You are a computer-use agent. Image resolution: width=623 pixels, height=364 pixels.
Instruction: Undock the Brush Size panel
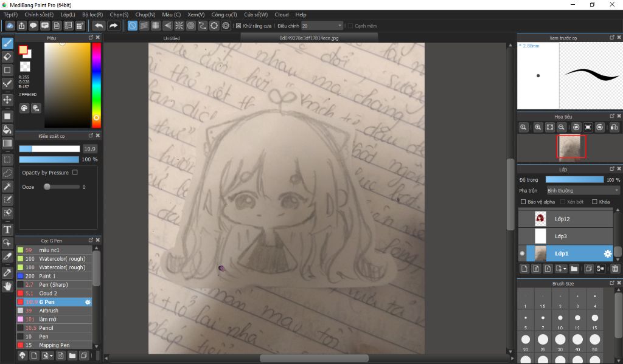(x=612, y=283)
